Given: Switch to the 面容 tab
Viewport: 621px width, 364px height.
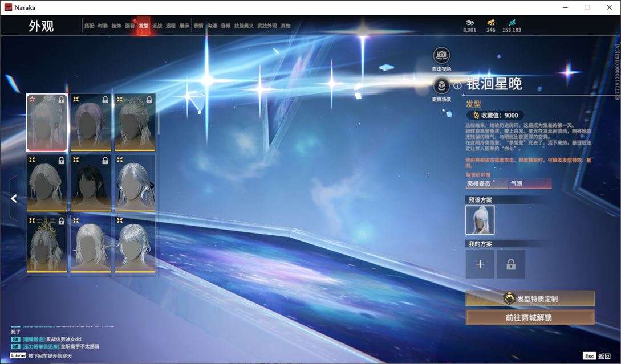Looking at the screenshot, I should (130, 26).
